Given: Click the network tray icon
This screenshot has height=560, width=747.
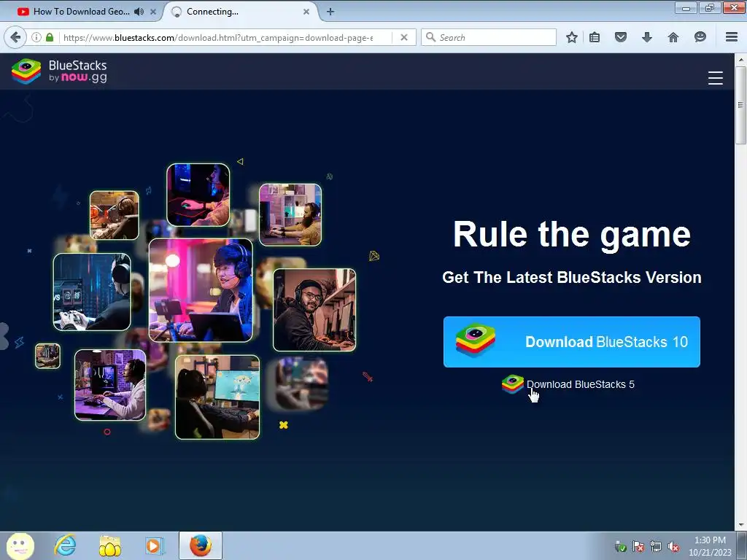Looking at the screenshot, I should [656, 547].
